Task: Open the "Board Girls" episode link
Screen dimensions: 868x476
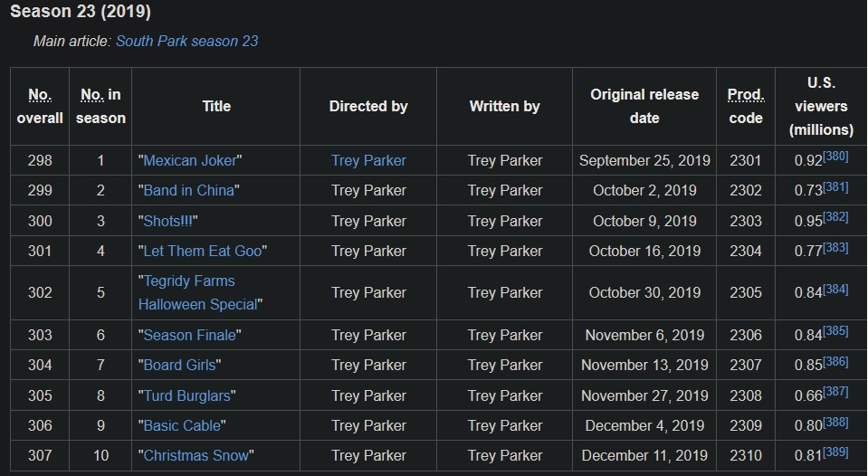Action: (x=180, y=365)
